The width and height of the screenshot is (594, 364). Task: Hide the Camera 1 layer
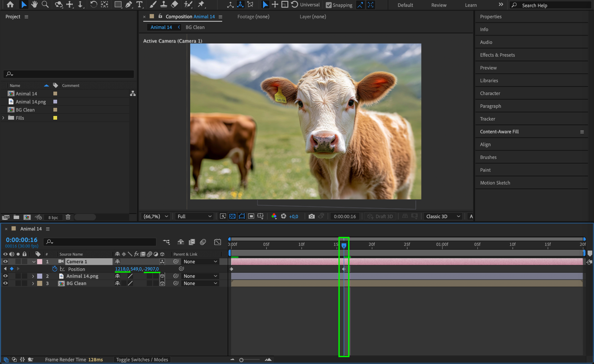pyautogui.click(x=5, y=261)
